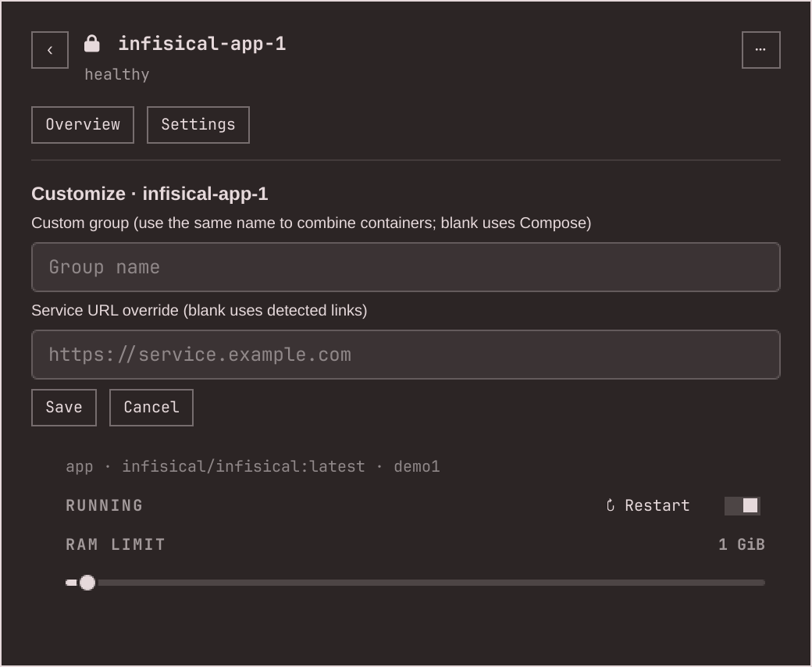Open the Settings tab
This screenshot has height=667, width=812.
click(198, 125)
